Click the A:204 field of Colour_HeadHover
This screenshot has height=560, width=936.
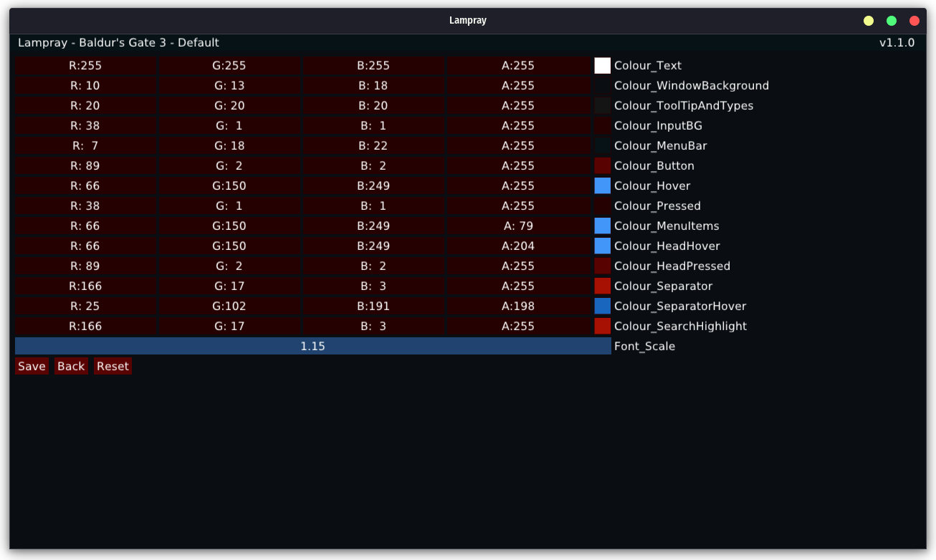[x=518, y=246]
